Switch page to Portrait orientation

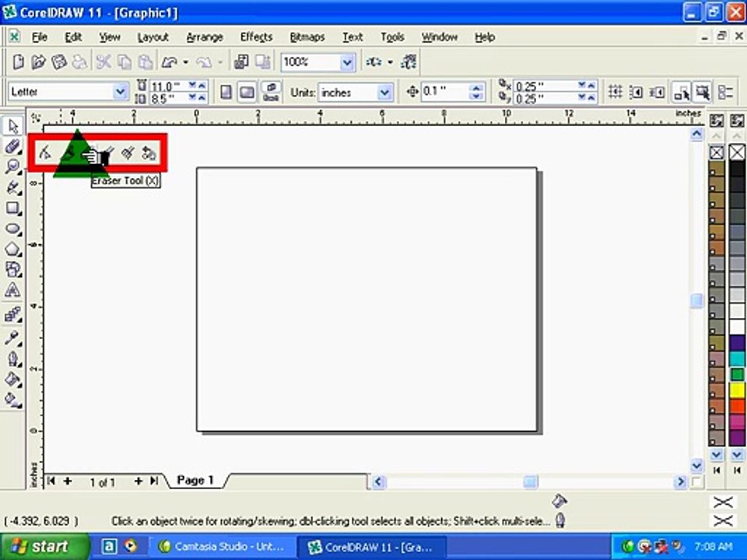226,92
